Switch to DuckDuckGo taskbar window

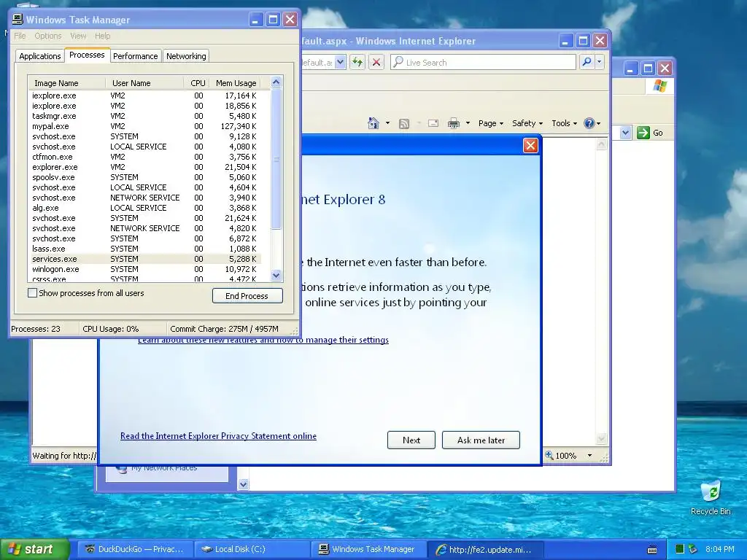135,549
